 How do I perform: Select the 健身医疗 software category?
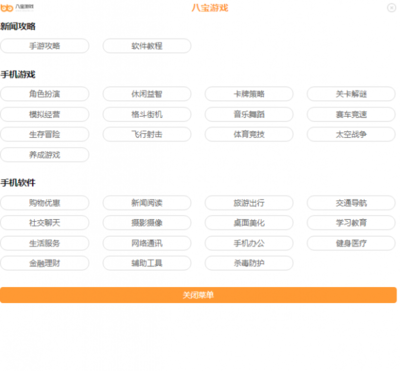point(351,243)
